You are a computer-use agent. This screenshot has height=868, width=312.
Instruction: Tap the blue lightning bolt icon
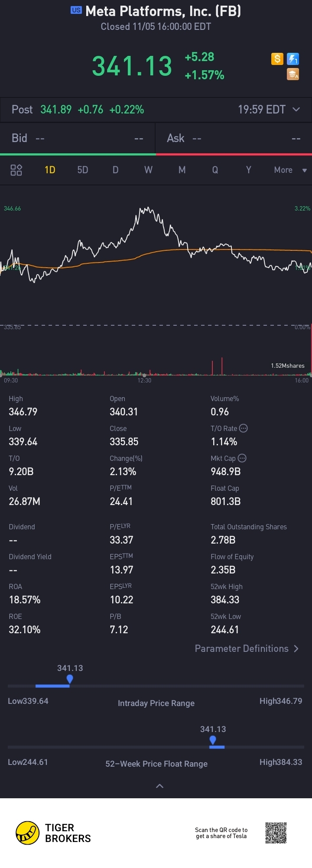[293, 58]
